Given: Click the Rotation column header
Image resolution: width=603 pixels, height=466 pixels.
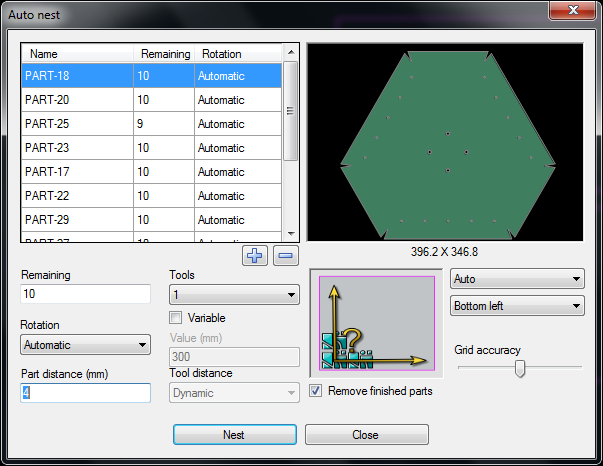Looking at the screenshot, I should click(238, 54).
